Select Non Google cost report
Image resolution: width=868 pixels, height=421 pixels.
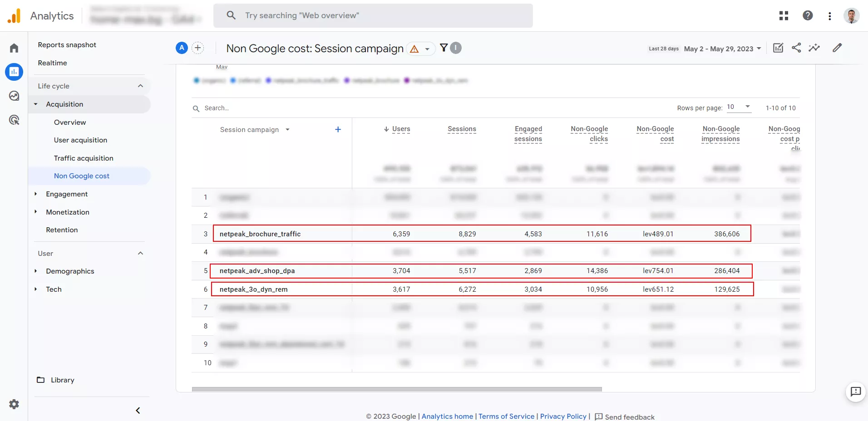[82, 176]
